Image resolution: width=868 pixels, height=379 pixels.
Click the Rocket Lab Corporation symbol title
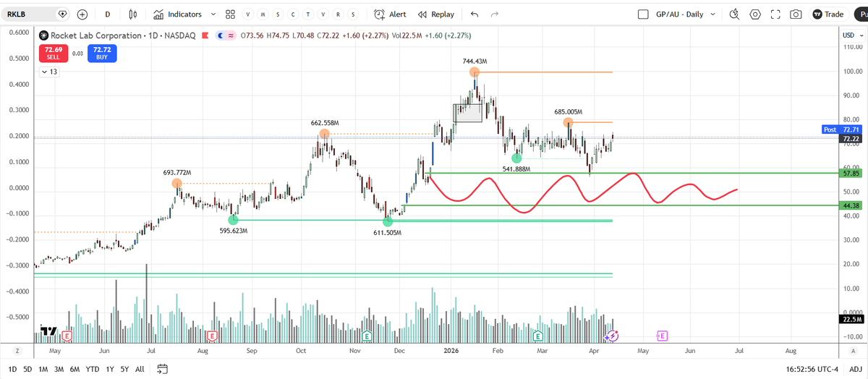tap(95, 35)
